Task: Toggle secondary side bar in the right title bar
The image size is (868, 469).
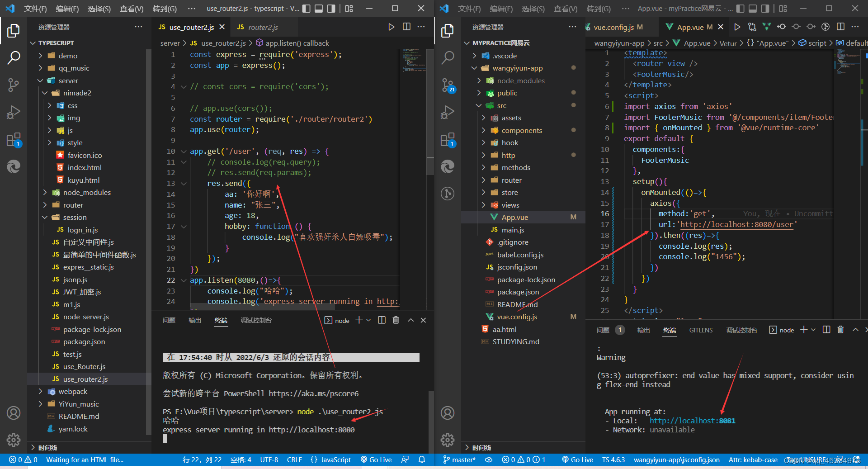Action: click(765, 8)
